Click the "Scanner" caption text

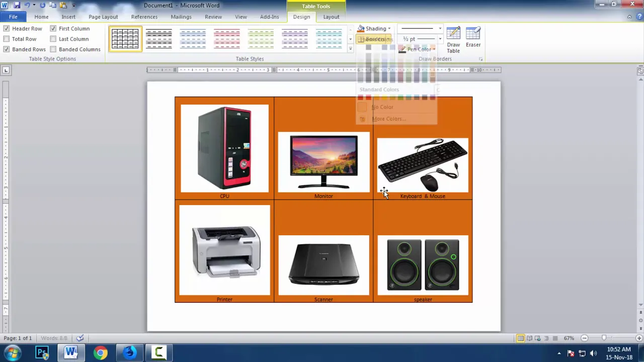324,300
